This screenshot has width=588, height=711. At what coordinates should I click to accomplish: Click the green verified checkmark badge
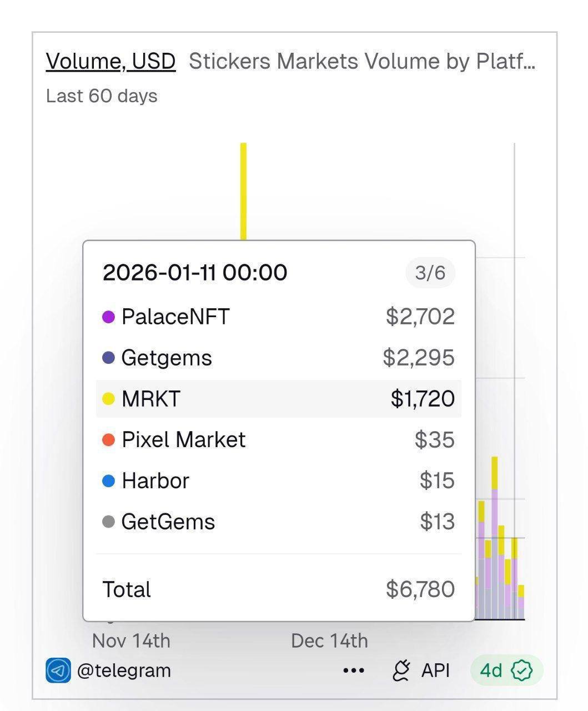521,670
